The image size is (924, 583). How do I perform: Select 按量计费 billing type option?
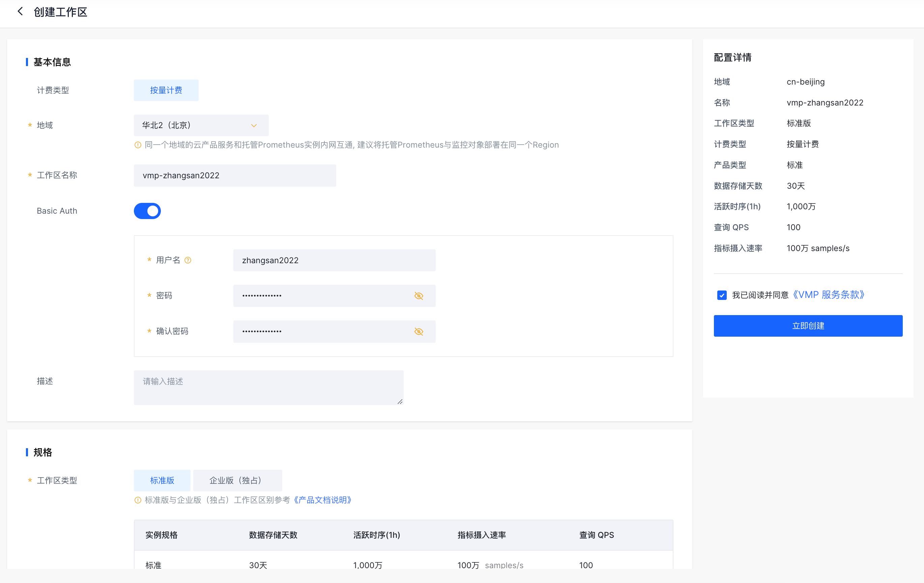pyautogui.click(x=166, y=91)
